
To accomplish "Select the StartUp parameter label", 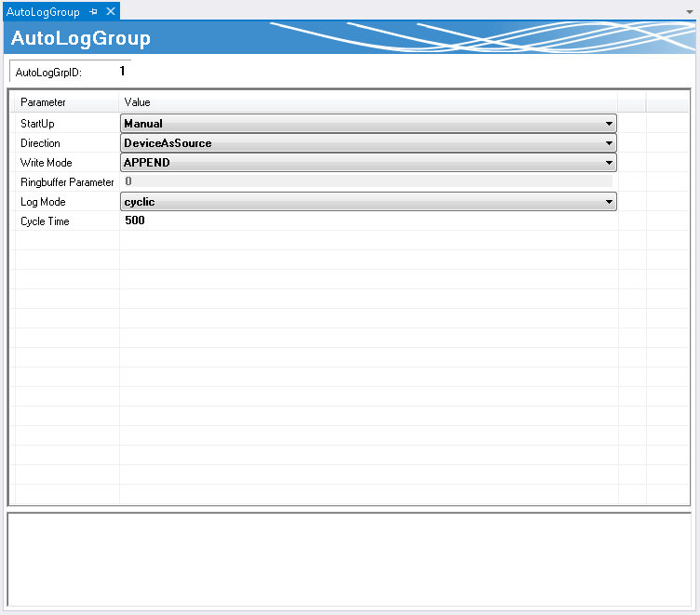I will point(37,124).
